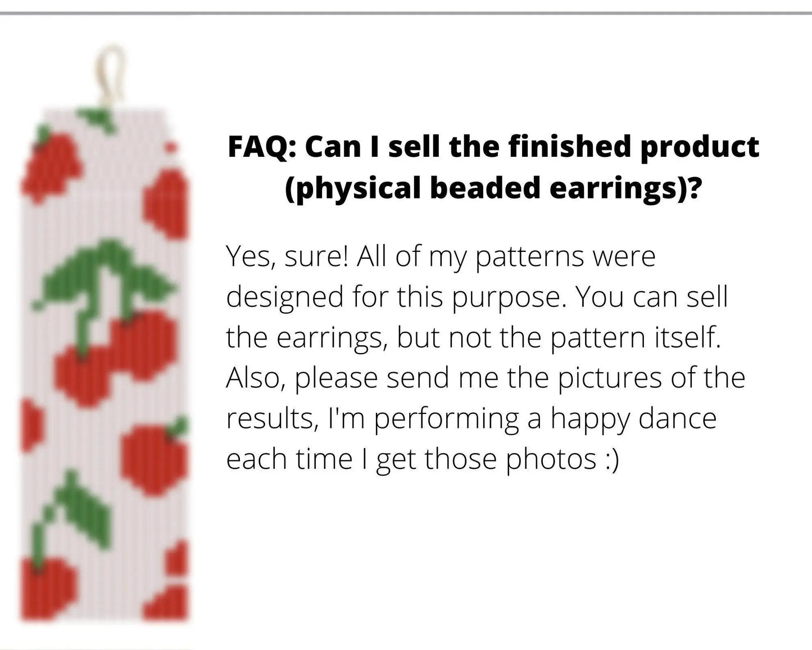Viewport: 812px width, 650px height.
Task: Click the cherry at the pattern's bottom-left corner
Action: pyautogui.click(x=48, y=588)
